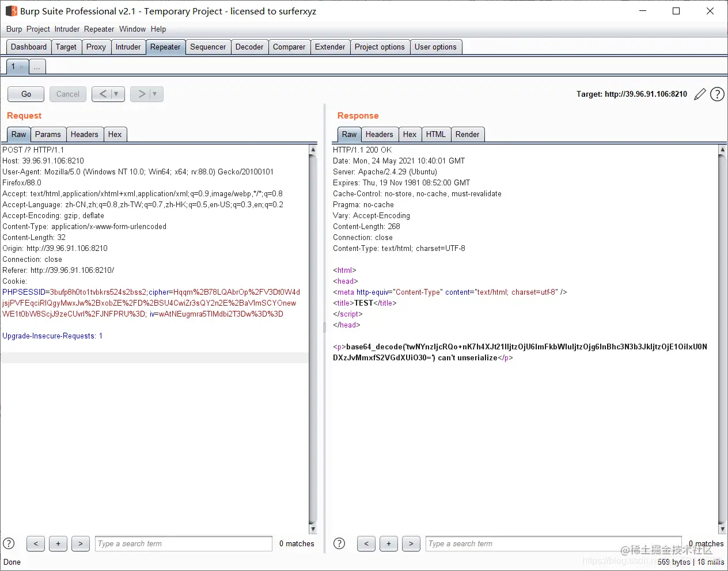Image resolution: width=728 pixels, height=571 pixels.
Task: Focus request search term field
Action: pos(184,543)
